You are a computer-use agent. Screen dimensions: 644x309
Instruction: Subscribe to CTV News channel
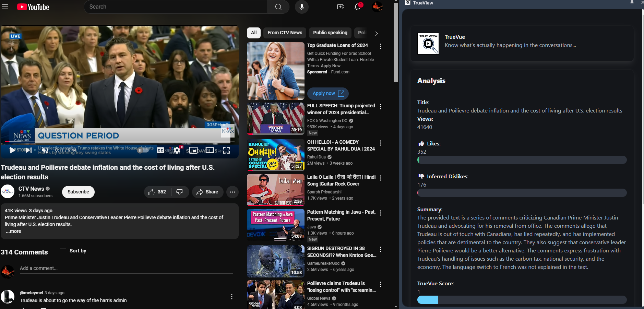78,192
